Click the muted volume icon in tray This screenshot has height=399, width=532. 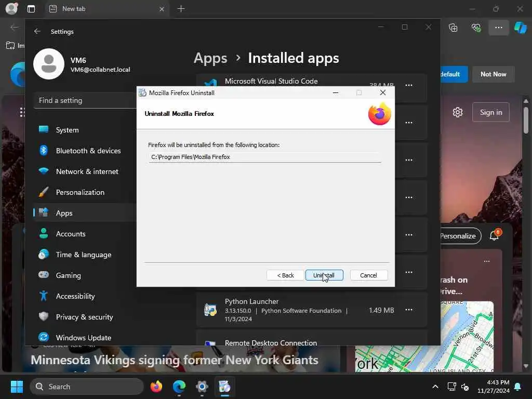click(465, 387)
